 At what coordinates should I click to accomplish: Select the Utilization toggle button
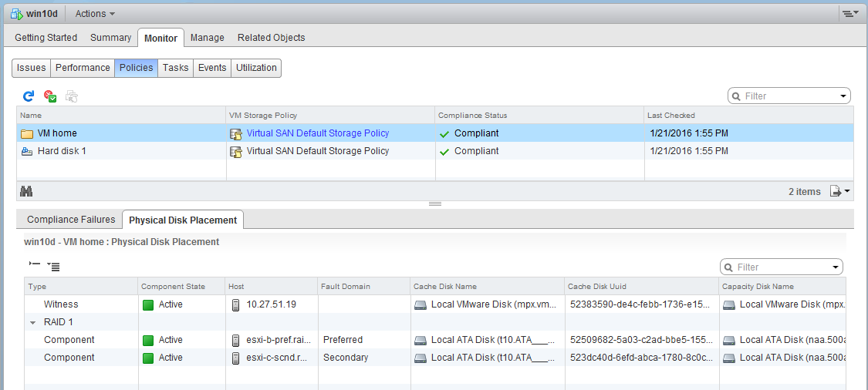point(256,68)
